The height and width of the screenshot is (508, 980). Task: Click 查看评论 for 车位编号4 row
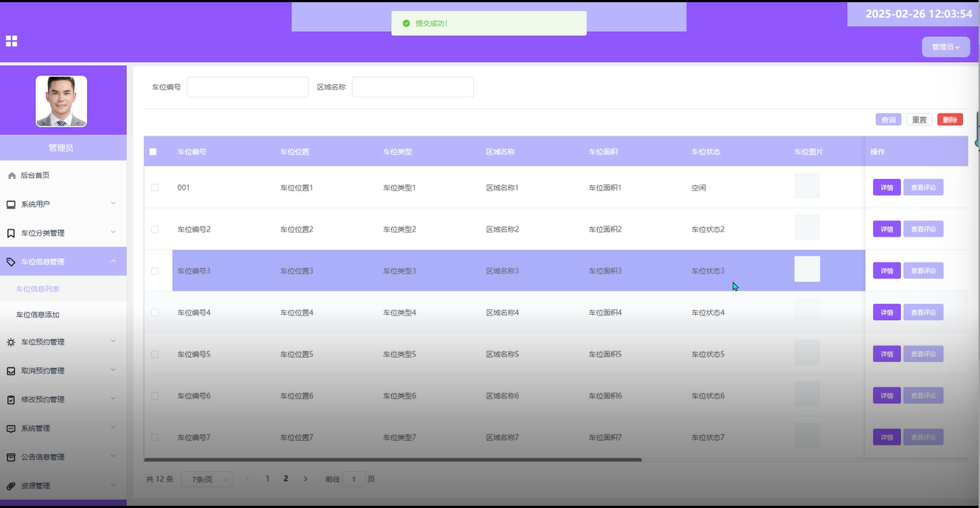(x=923, y=313)
